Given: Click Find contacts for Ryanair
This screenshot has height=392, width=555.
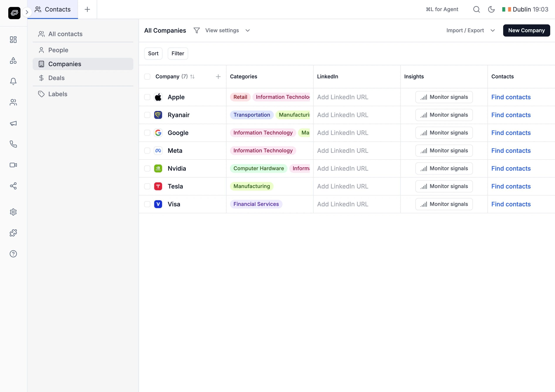Looking at the screenshot, I should 511,115.
